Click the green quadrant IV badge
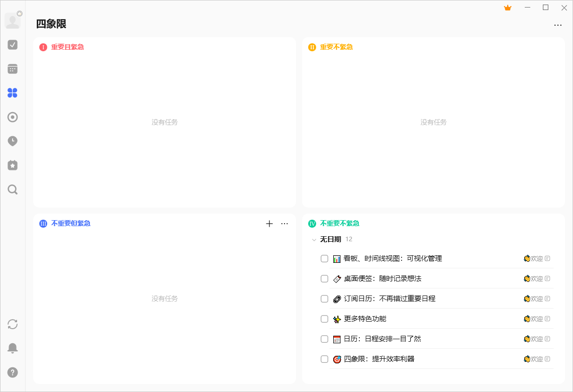Image resolution: width=573 pixels, height=392 pixels. point(312,224)
